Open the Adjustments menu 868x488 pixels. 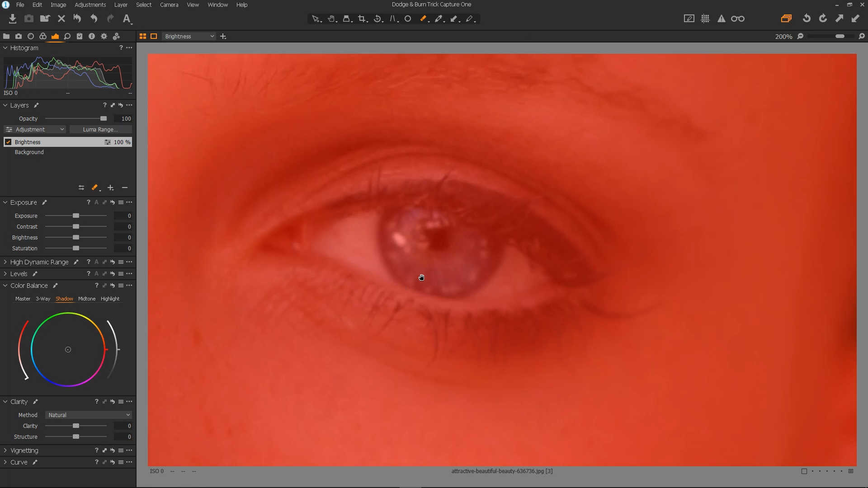point(90,5)
